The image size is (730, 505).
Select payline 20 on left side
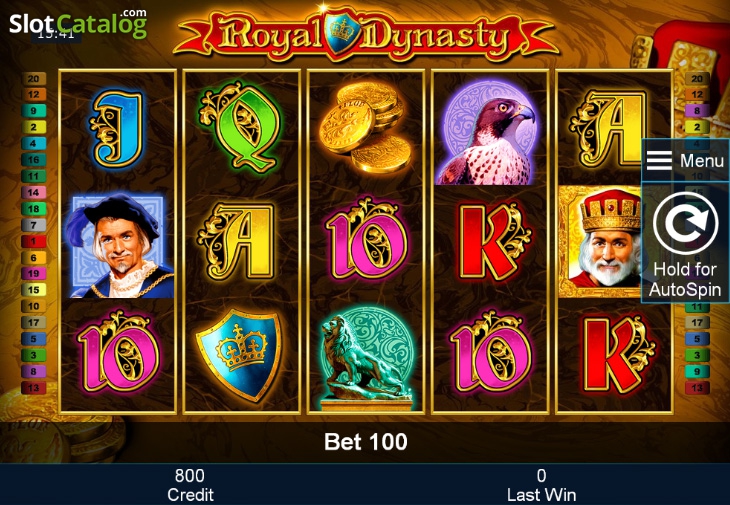(x=34, y=79)
